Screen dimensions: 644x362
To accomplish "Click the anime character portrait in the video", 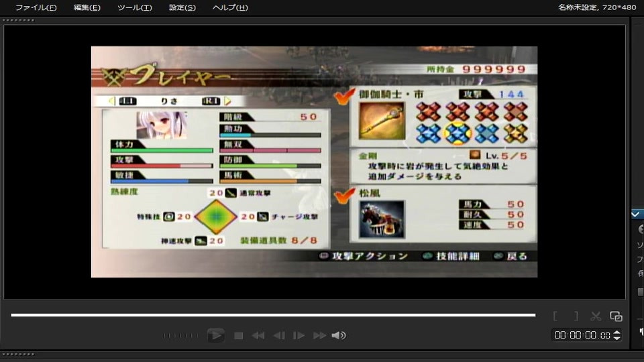I will [x=162, y=125].
